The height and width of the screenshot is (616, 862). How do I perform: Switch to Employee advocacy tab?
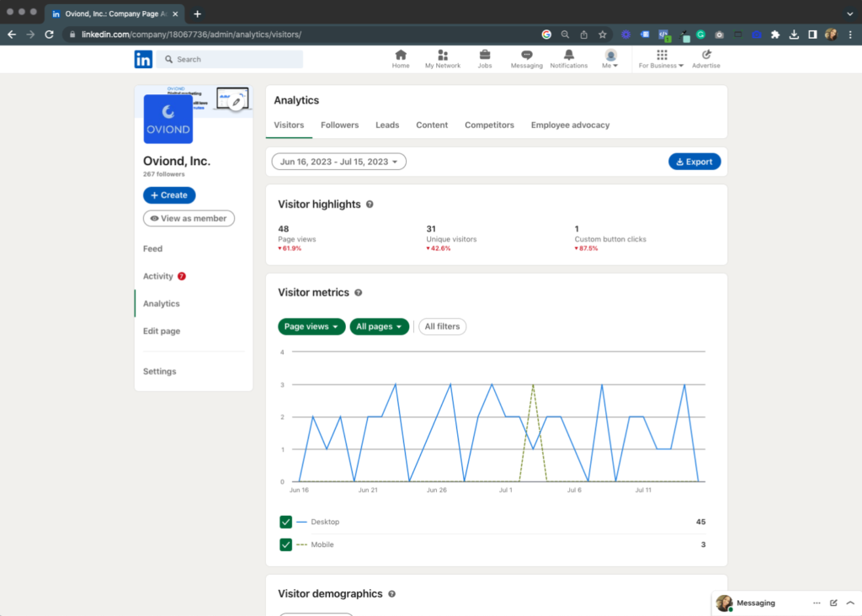click(x=570, y=125)
